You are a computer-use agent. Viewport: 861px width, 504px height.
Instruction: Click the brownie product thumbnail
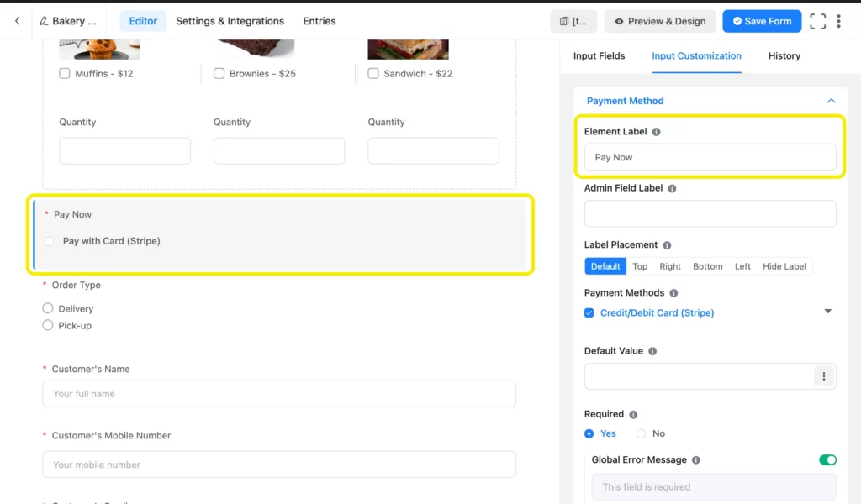coord(256,48)
